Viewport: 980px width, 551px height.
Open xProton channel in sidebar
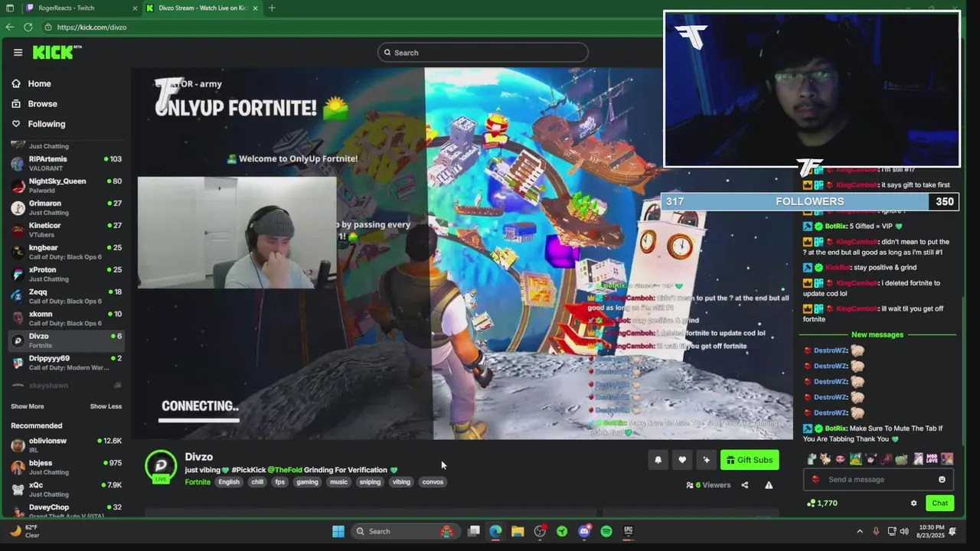click(x=67, y=274)
